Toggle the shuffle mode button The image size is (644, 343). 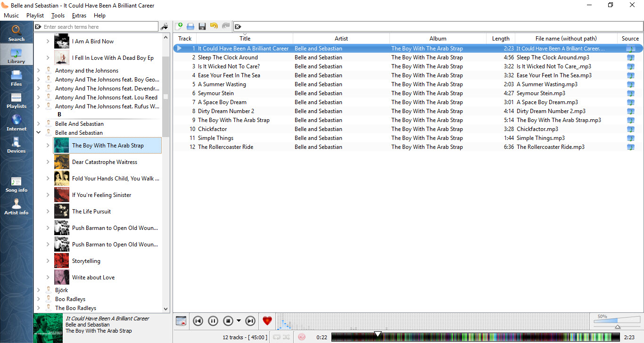(286, 337)
